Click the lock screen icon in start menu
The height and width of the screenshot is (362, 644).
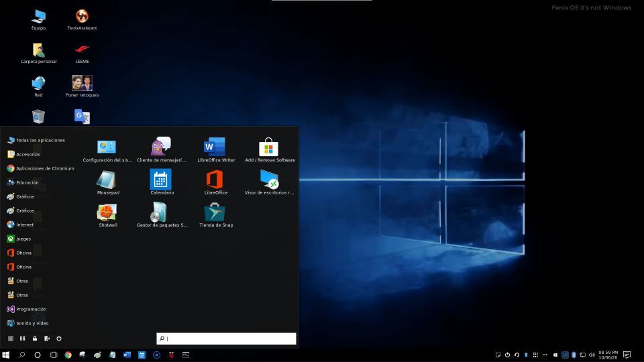click(x=35, y=339)
